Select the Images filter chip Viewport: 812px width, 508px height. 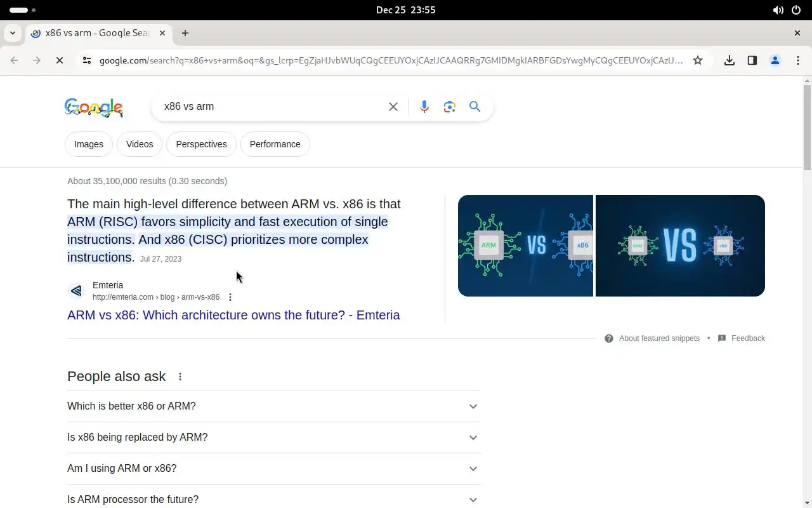click(89, 144)
